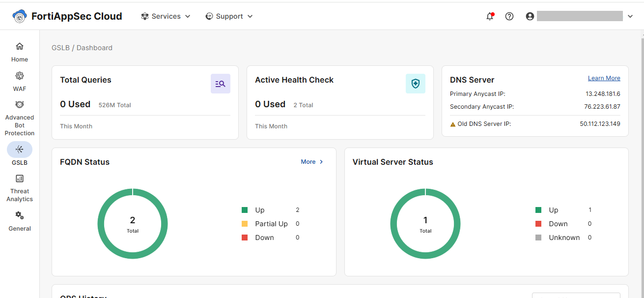Open Advanced Bot Protection
This screenshot has height=298, width=644.
(19, 117)
